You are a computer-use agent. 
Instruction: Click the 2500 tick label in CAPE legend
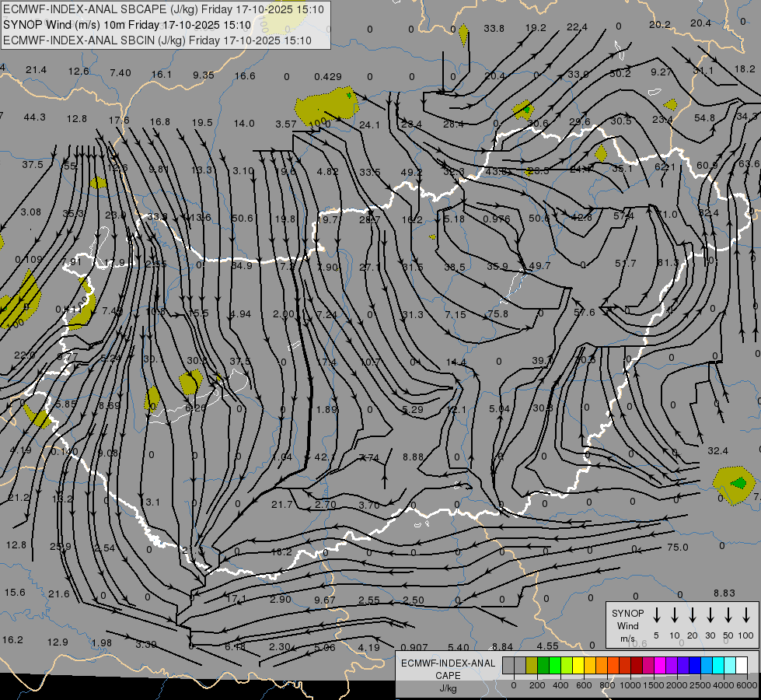pos(700,685)
